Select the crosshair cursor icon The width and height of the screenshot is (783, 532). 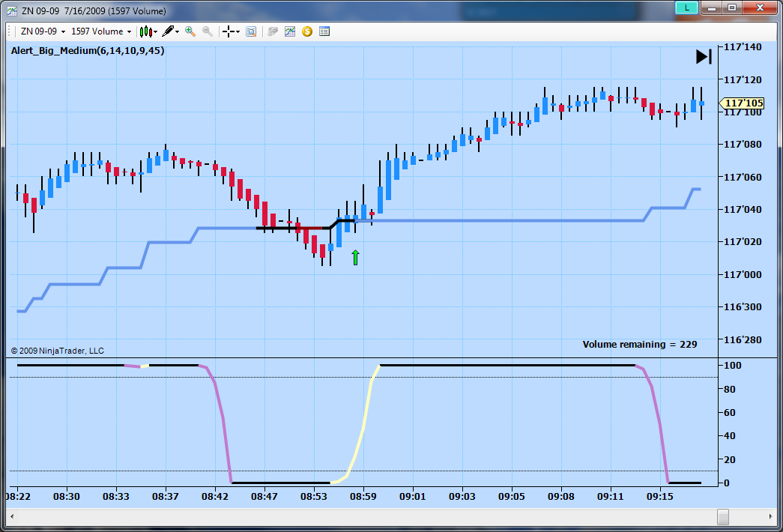click(x=229, y=31)
